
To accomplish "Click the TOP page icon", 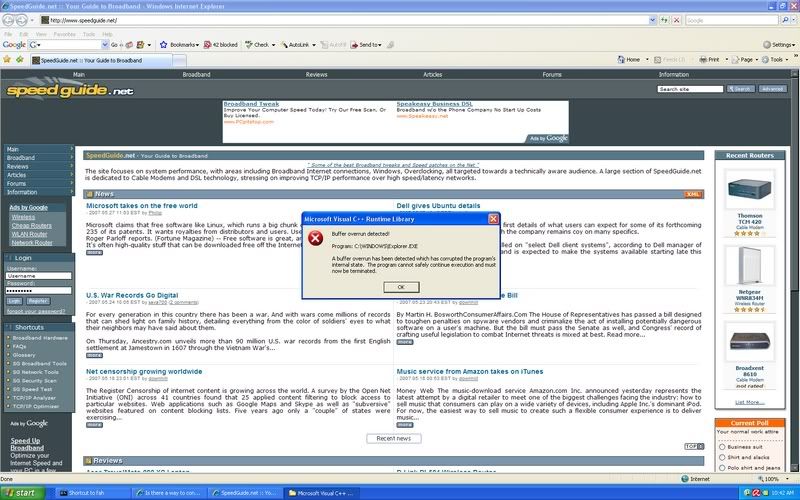I will point(694,446).
